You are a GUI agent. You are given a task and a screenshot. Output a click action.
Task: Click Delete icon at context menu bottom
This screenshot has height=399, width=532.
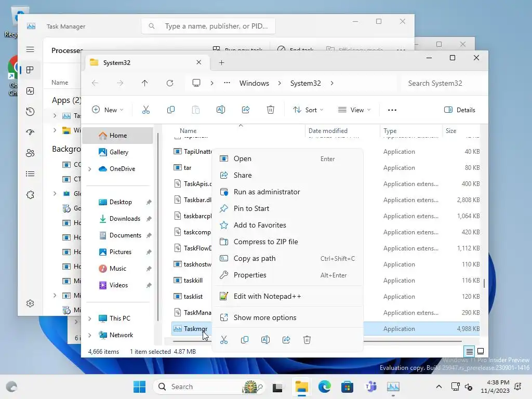pyautogui.click(x=307, y=340)
